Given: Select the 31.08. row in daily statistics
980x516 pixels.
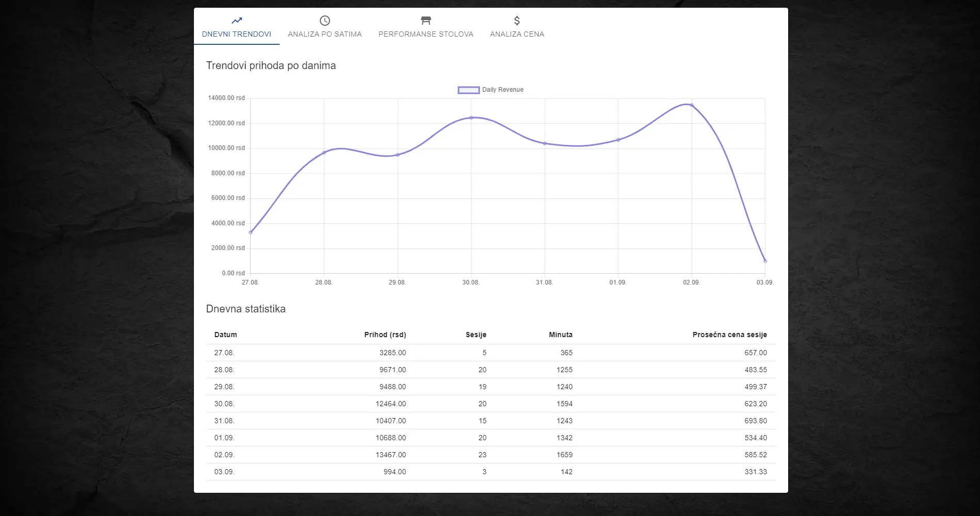Looking at the screenshot, I should click(224, 421).
